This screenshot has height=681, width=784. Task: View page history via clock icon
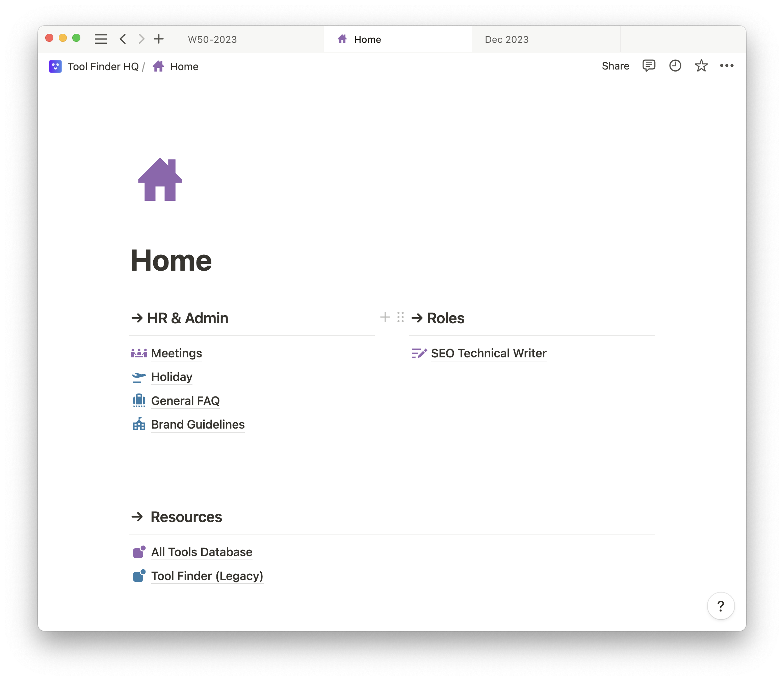(675, 66)
